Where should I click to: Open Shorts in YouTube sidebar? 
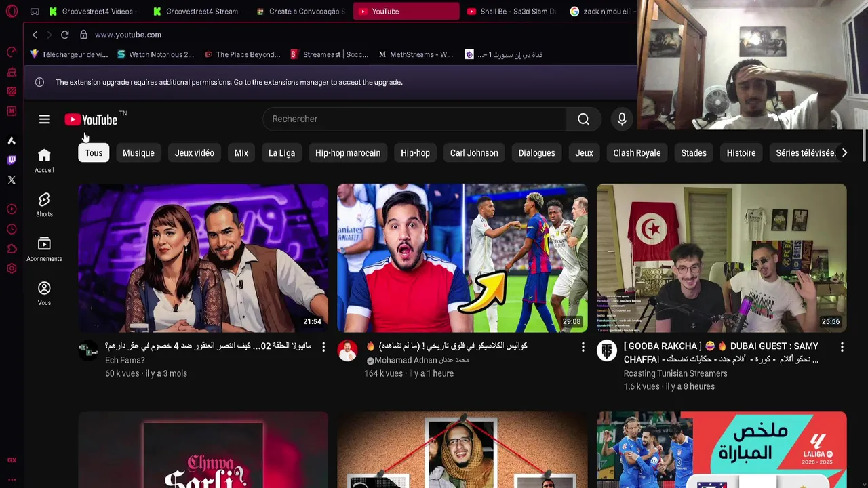[44, 205]
